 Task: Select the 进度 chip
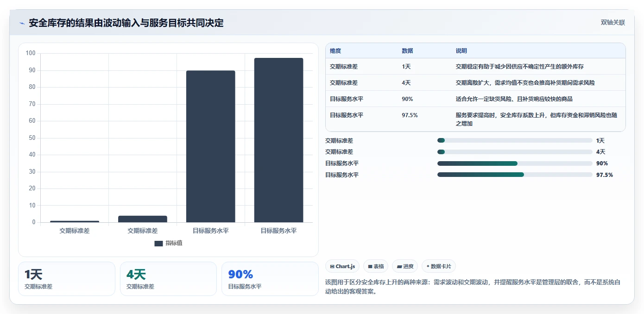click(x=405, y=266)
